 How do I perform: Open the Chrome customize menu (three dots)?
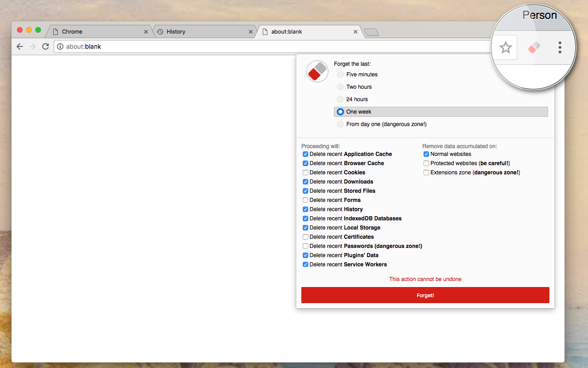560,47
